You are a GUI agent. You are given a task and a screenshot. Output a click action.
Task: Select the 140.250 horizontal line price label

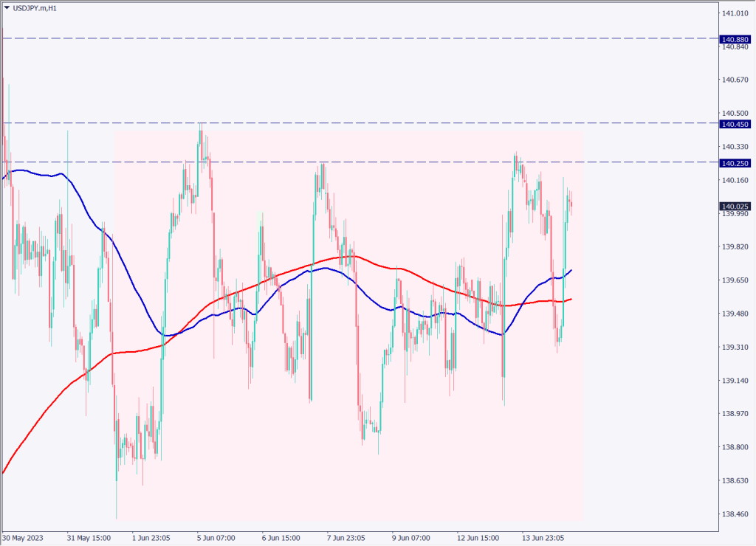pyautogui.click(x=735, y=163)
